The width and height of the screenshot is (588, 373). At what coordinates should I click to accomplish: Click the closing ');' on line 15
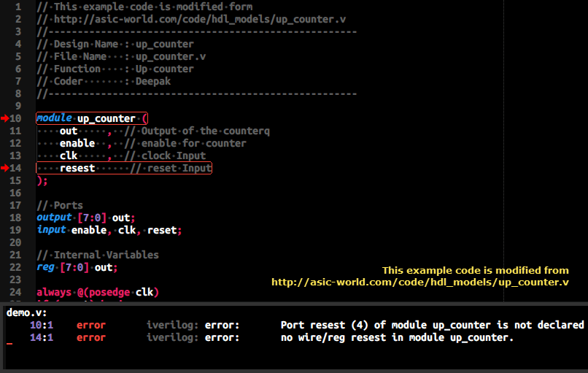click(42, 181)
